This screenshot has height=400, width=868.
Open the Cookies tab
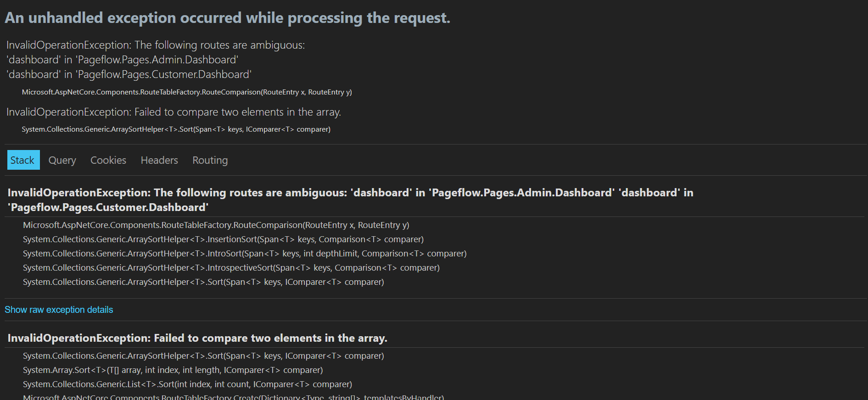[x=108, y=160]
